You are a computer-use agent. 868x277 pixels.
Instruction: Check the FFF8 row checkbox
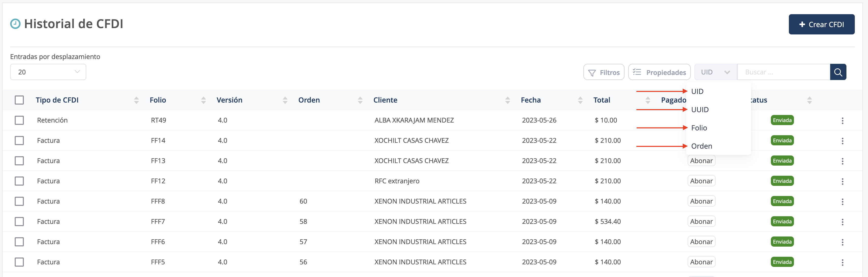19,201
